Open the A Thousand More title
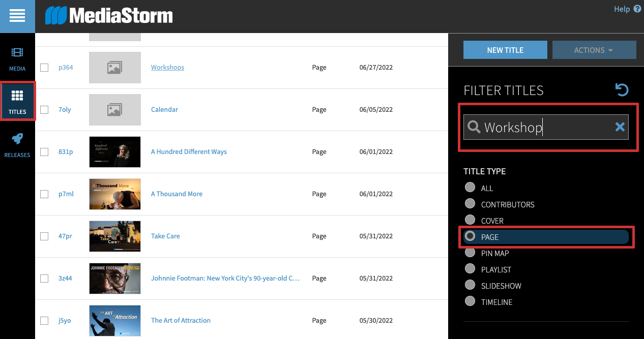Image resolution: width=644 pixels, height=339 pixels. [x=177, y=194]
